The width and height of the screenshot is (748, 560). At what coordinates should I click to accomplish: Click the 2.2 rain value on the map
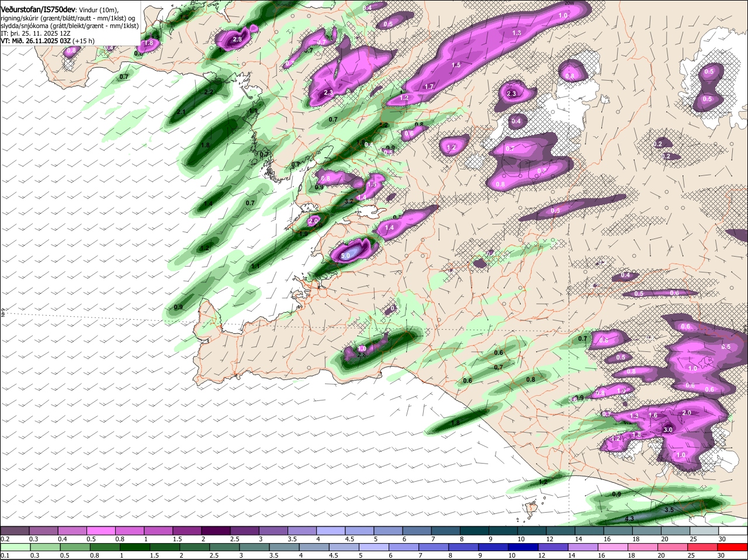point(209,92)
